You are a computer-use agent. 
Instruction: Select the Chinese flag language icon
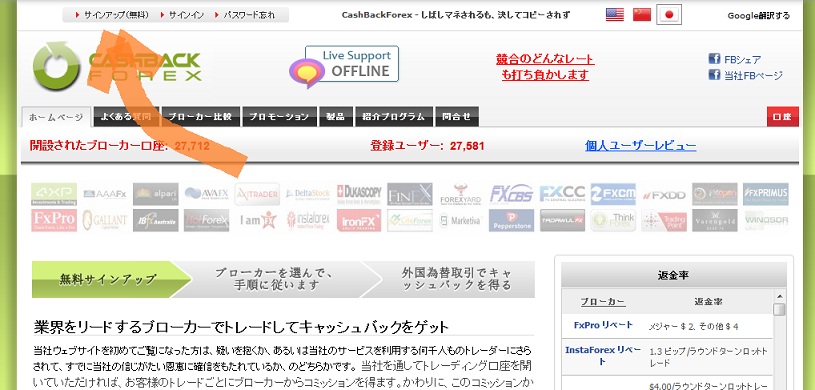point(642,15)
